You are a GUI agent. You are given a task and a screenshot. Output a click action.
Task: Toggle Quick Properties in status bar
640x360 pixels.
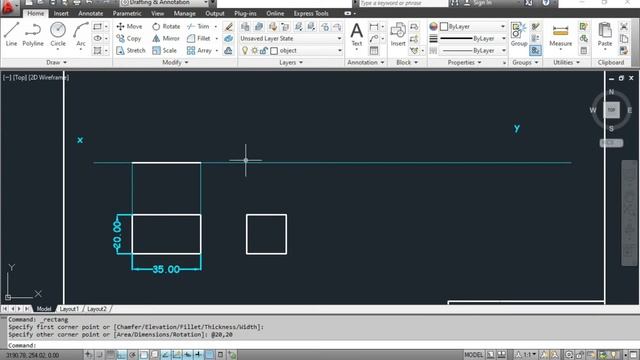click(220, 355)
